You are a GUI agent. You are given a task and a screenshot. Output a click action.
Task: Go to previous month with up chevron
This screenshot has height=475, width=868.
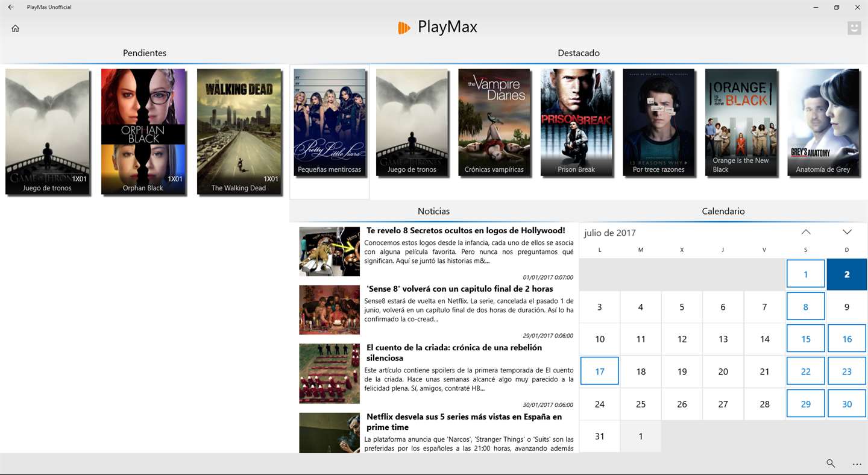(x=806, y=232)
